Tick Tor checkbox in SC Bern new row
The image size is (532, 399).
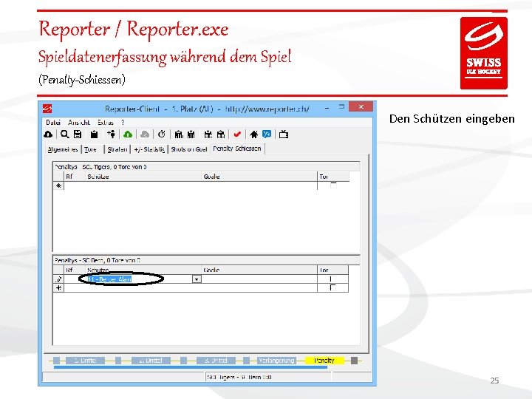pos(332,287)
